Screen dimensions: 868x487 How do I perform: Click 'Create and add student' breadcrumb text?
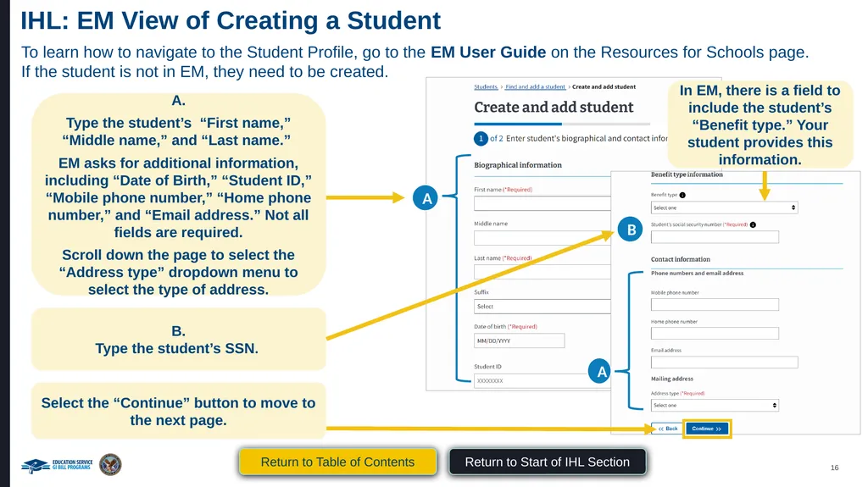click(x=604, y=87)
